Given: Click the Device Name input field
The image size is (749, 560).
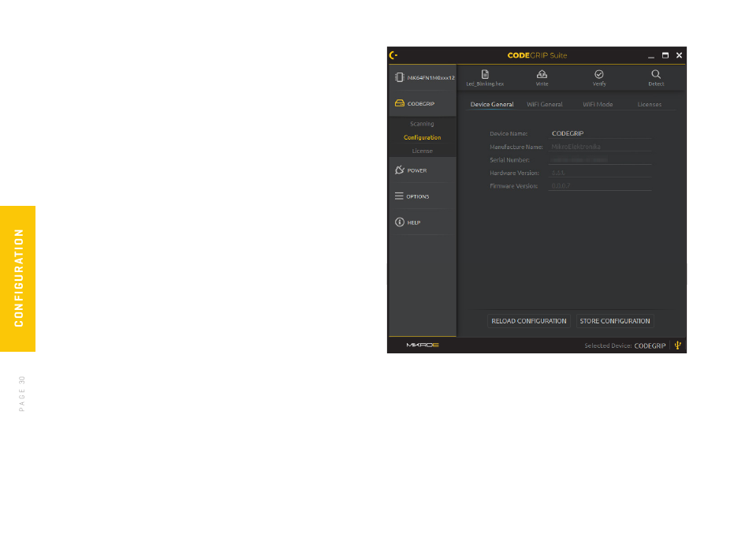Looking at the screenshot, I should click(601, 134).
